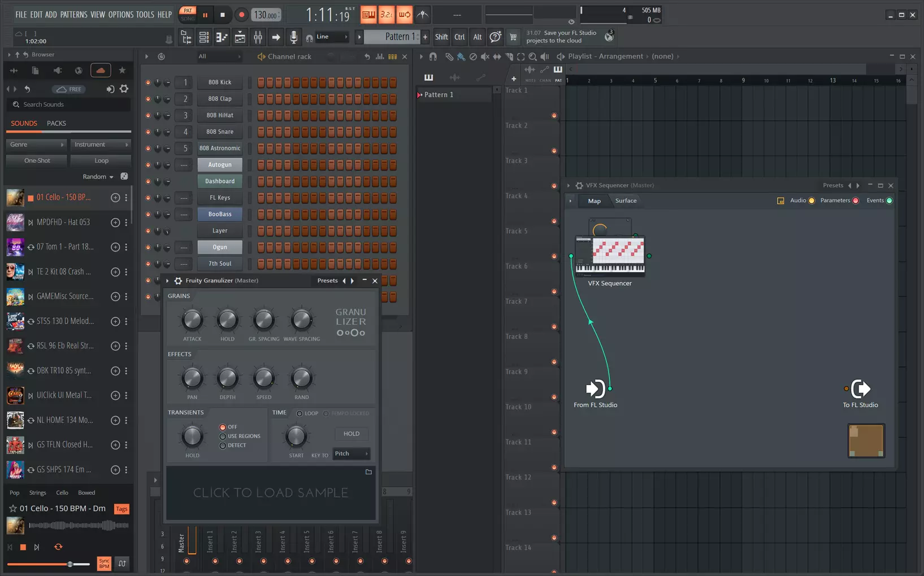This screenshot has width=924, height=576.
Task: Click the microphone recording icon in toolbar
Action: 294,37
